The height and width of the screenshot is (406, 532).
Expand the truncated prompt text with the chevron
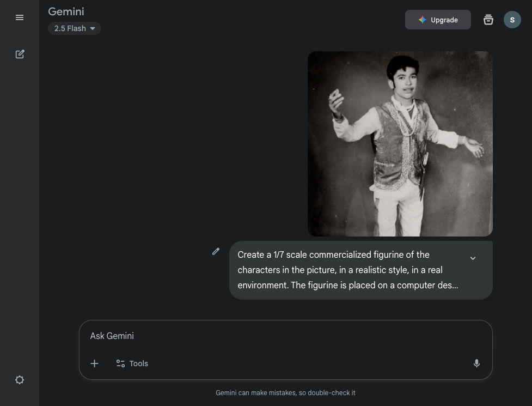click(x=473, y=258)
